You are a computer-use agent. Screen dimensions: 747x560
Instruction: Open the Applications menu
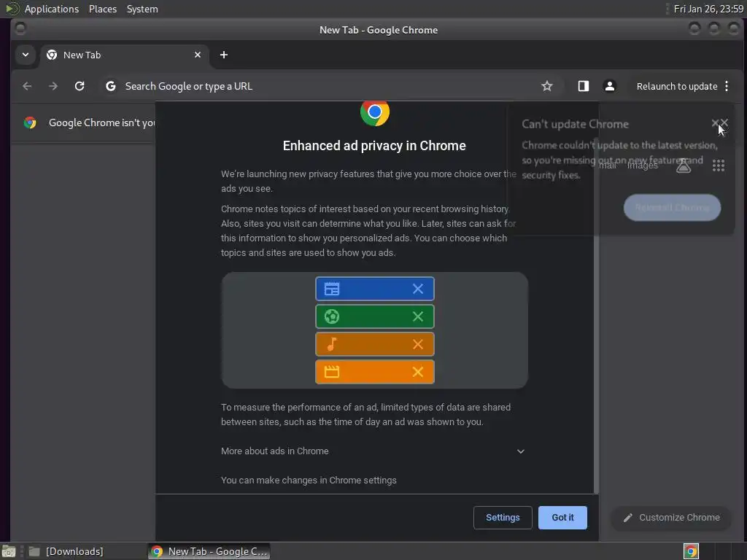pyautogui.click(x=52, y=9)
